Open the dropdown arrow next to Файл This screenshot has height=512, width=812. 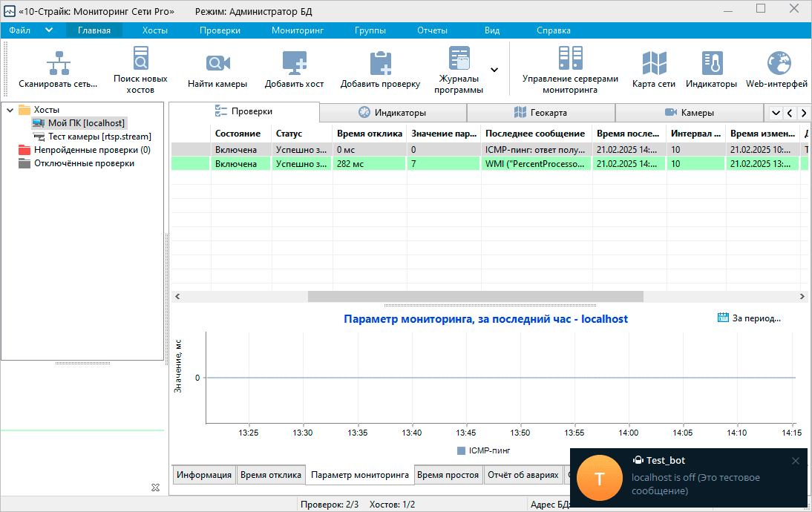tap(49, 30)
